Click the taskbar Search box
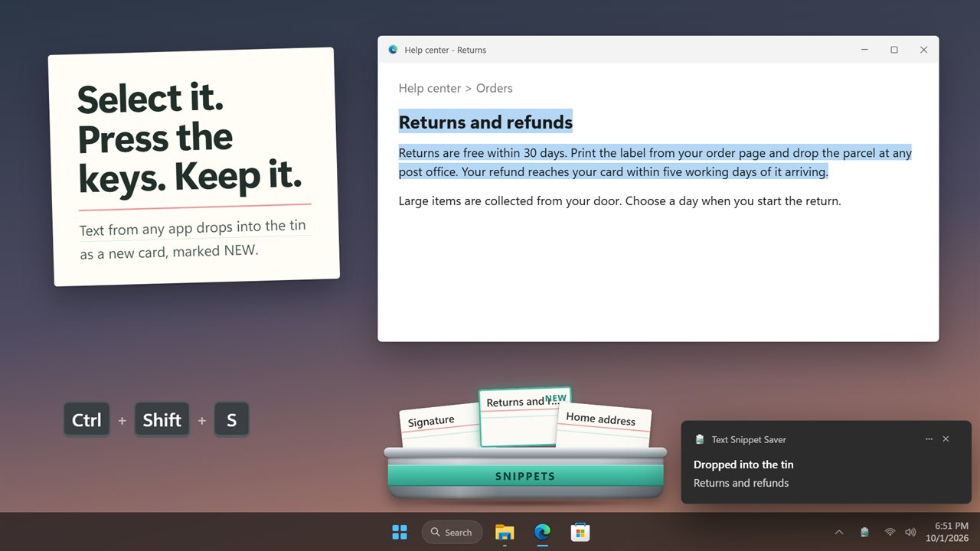 452,532
